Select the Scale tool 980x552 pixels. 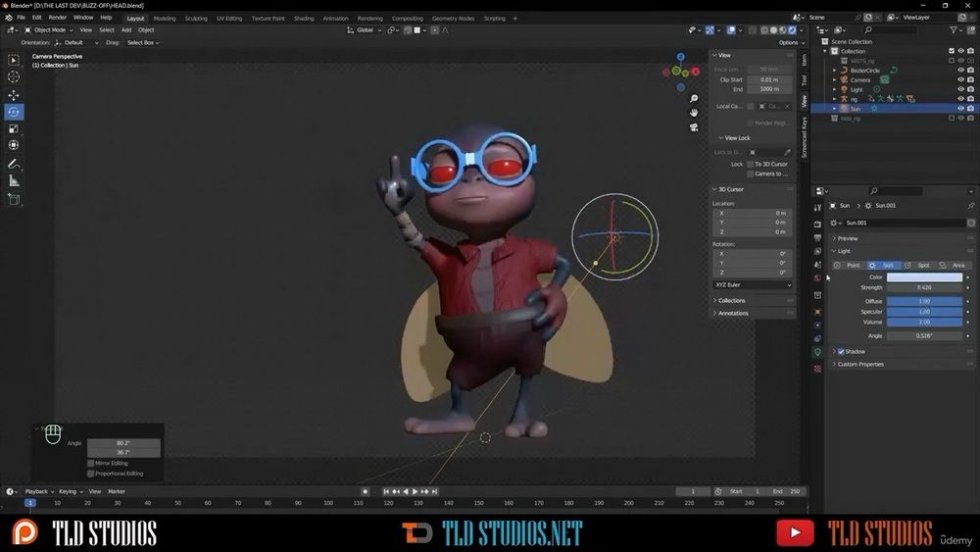click(x=14, y=128)
